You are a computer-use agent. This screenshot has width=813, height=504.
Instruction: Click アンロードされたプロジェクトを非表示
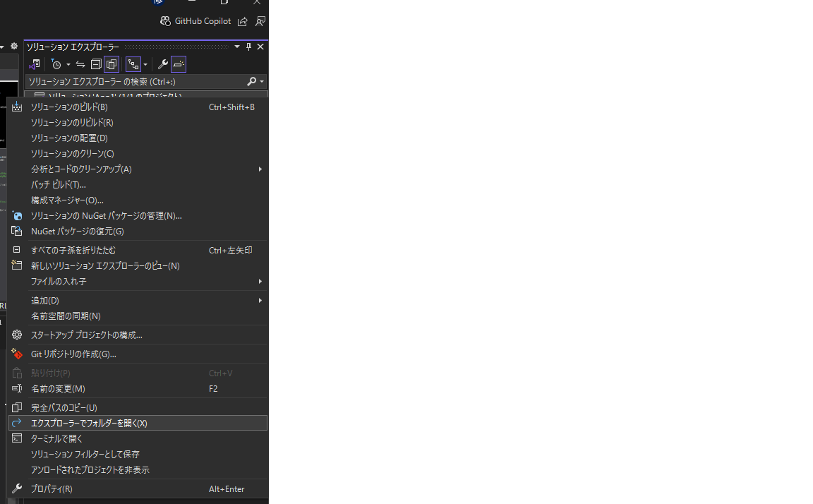tap(138, 470)
